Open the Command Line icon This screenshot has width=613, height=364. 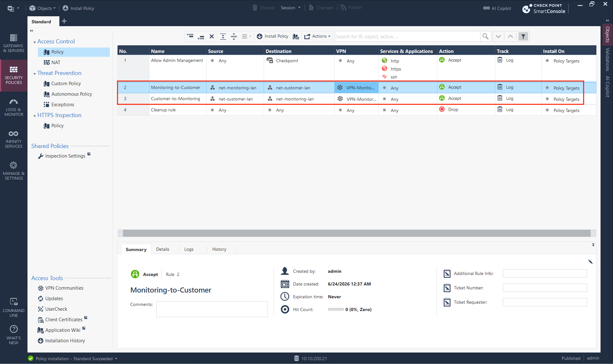pyautogui.click(x=13, y=307)
